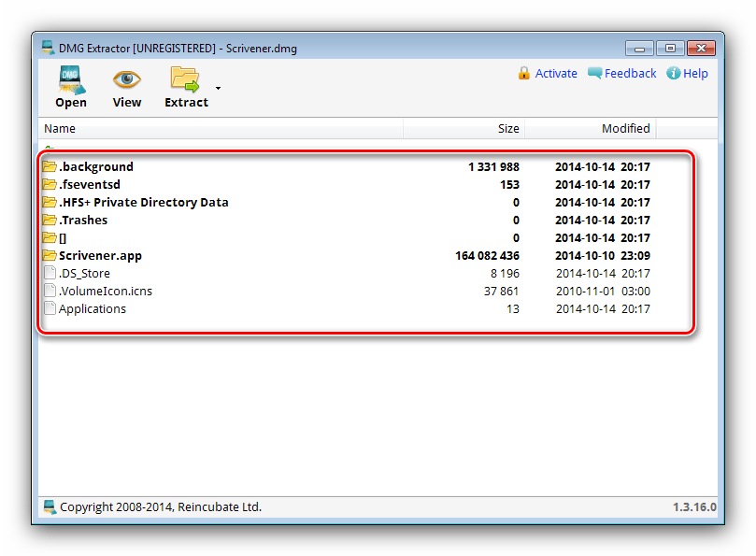Click the Open DMG toolbar icon
This screenshot has height=556, width=756.
pyautogui.click(x=70, y=79)
